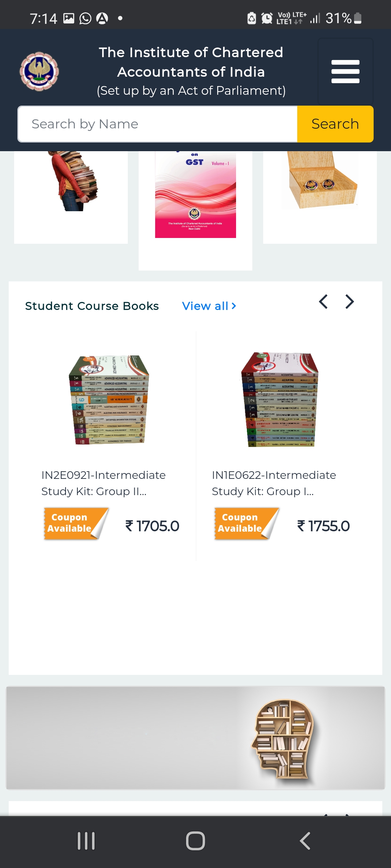Open IN2E0921 Intermediate Study Kit Group II title
Screen dimensions: 391x868
tap(104, 483)
